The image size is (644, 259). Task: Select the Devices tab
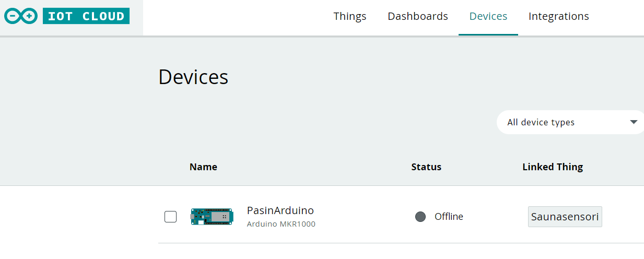[488, 16]
